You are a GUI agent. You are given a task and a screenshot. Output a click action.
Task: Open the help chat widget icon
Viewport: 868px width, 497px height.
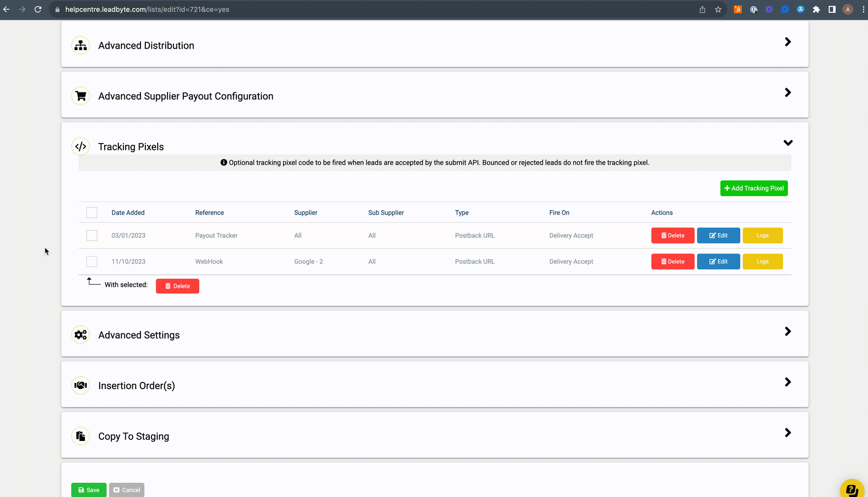pyautogui.click(x=852, y=489)
